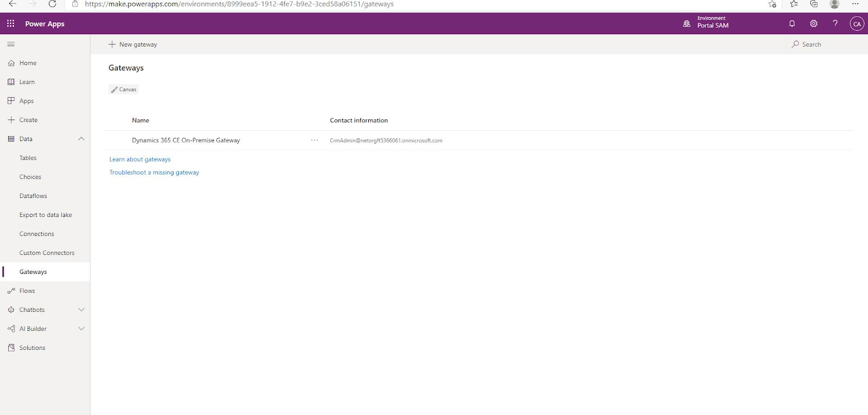Open the help question mark icon
Screen dimensions: 868x415
(x=835, y=23)
